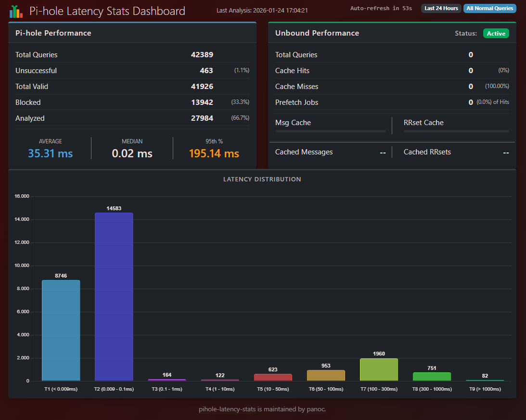The width and height of the screenshot is (526, 420).
Task: Click the 0.02 ms median value
Action: 132,153
